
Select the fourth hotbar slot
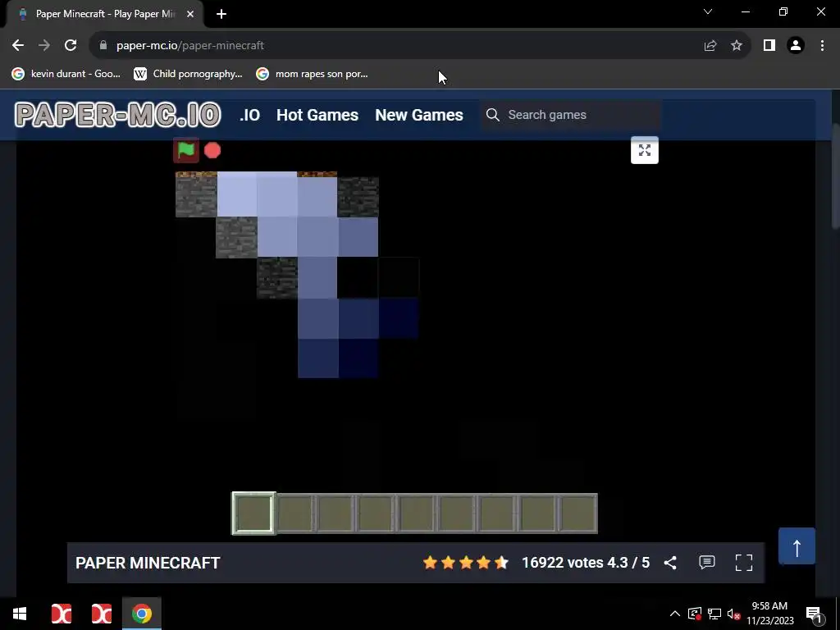[375, 514]
